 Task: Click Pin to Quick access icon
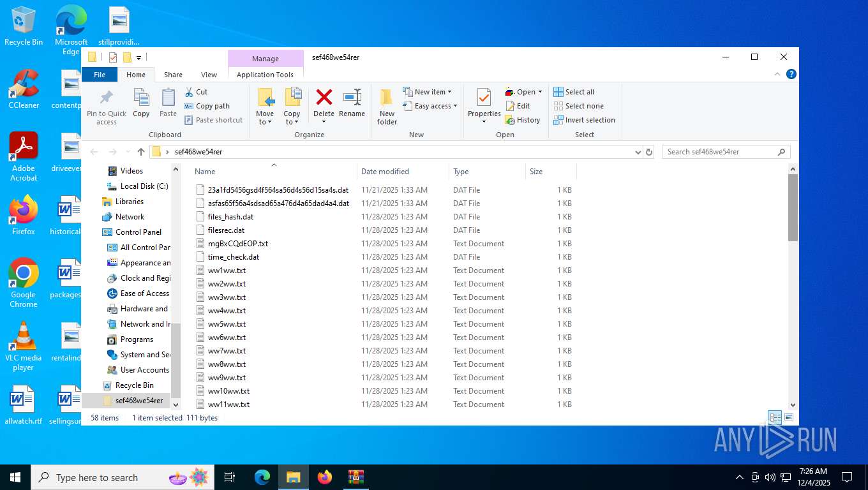click(x=107, y=107)
